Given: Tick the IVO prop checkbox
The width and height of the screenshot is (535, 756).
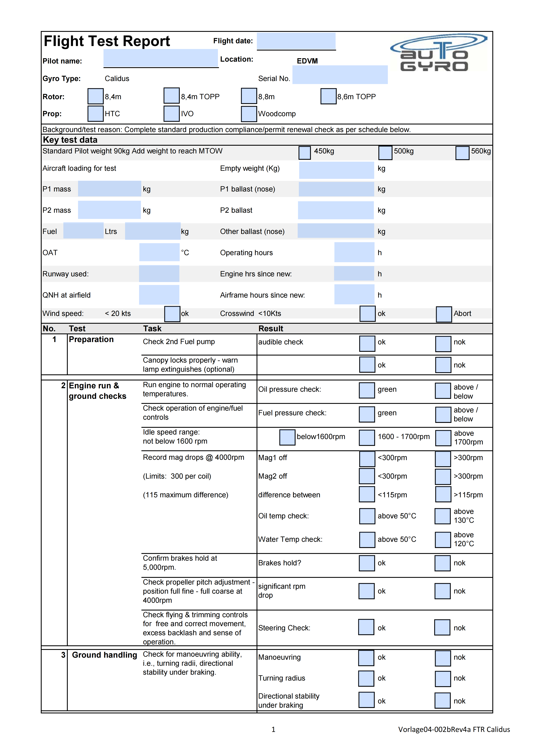Looking at the screenshot, I should (x=172, y=114).
